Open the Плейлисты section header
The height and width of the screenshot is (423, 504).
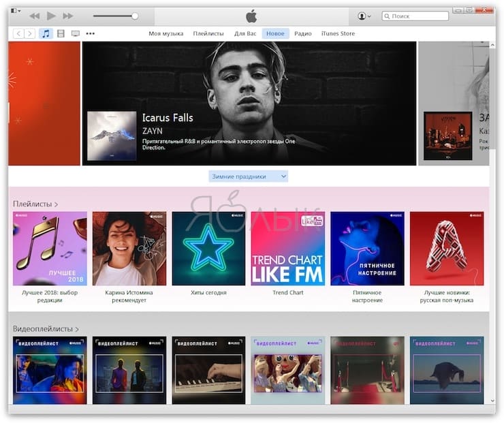pyautogui.click(x=35, y=204)
